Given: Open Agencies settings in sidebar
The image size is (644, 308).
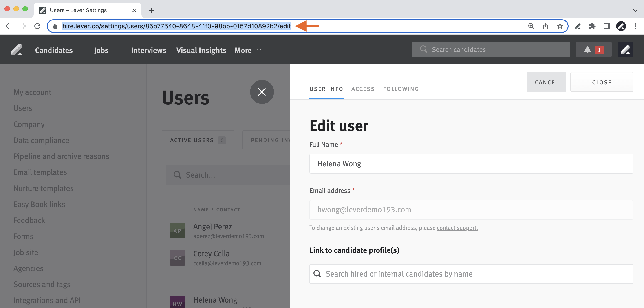Looking at the screenshot, I should 28,268.
